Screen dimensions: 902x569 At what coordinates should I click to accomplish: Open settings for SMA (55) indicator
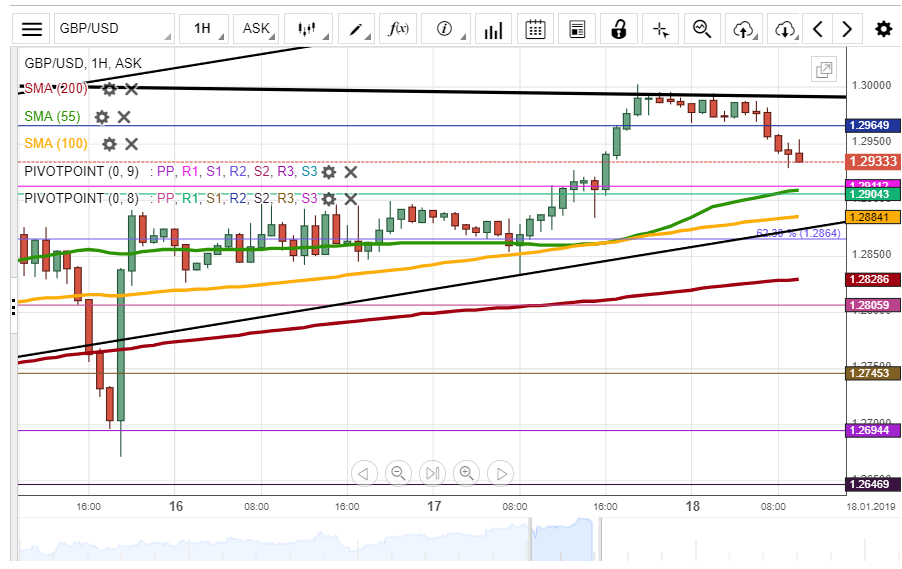click(x=101, y=117)
